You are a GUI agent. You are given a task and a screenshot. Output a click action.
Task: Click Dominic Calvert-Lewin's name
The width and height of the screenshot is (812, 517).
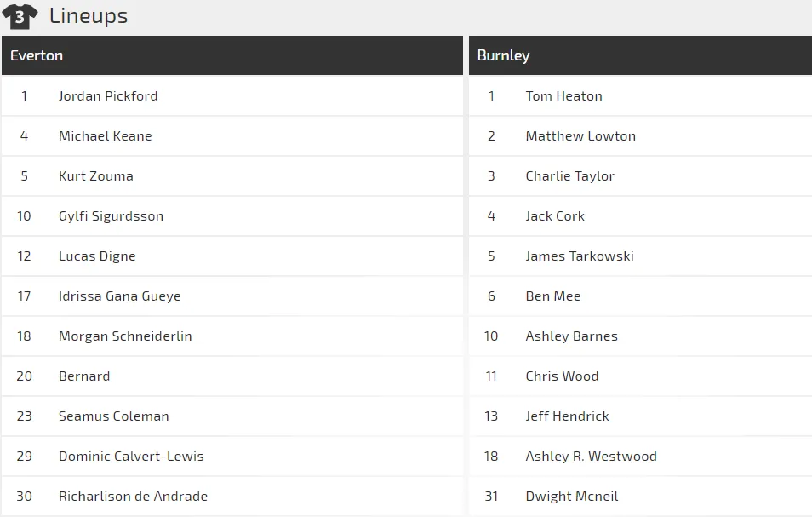[x=131, y=457]
